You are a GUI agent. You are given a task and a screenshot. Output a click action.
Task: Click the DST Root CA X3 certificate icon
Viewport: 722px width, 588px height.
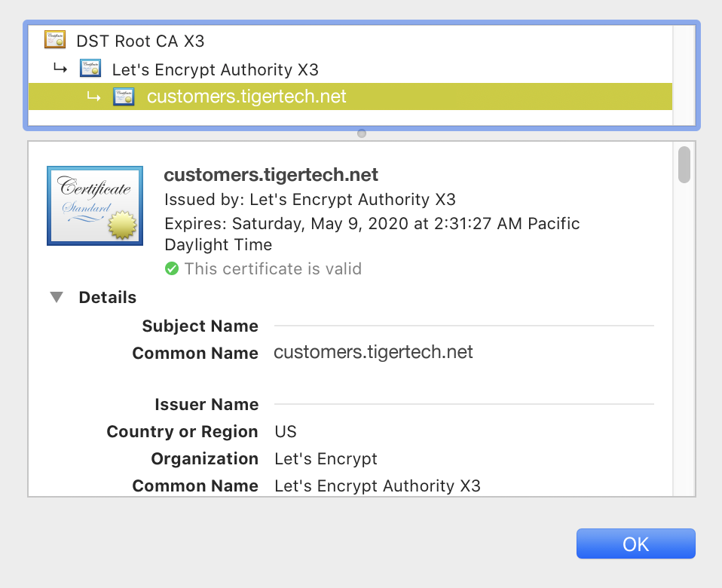[54, 39]
